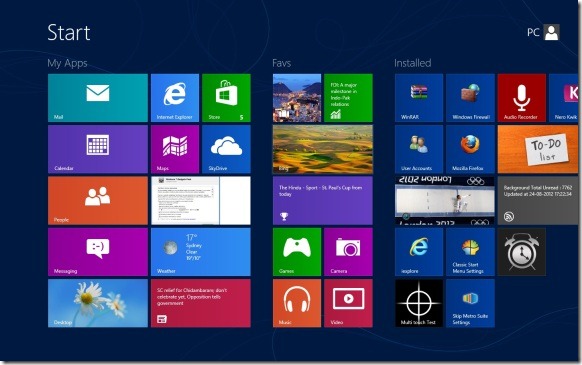Launch Mozilla Firefox tile
This screenshot has width=582, height=365.
pos(470,149)
